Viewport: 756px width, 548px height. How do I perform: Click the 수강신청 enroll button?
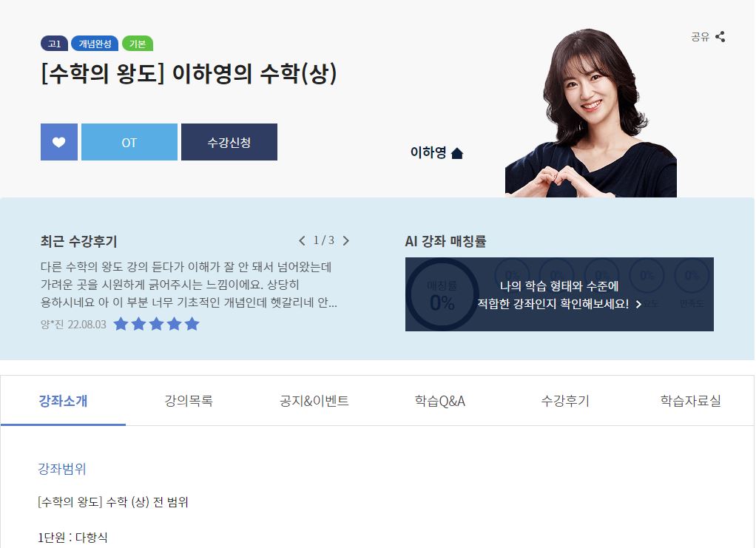coord(229,142)
